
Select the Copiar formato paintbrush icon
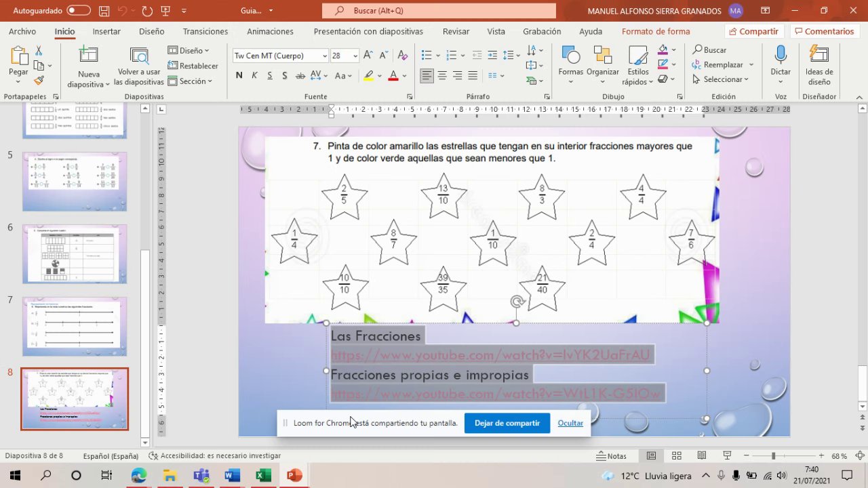39,81
